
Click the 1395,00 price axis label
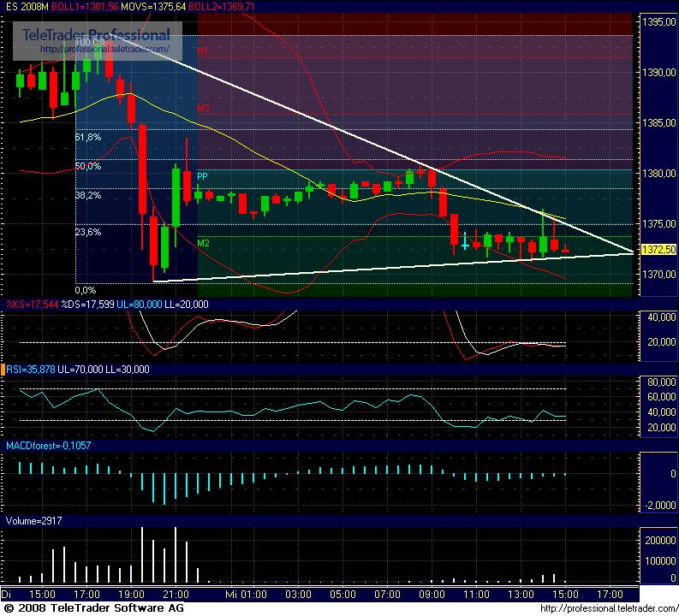coord(658,22)
